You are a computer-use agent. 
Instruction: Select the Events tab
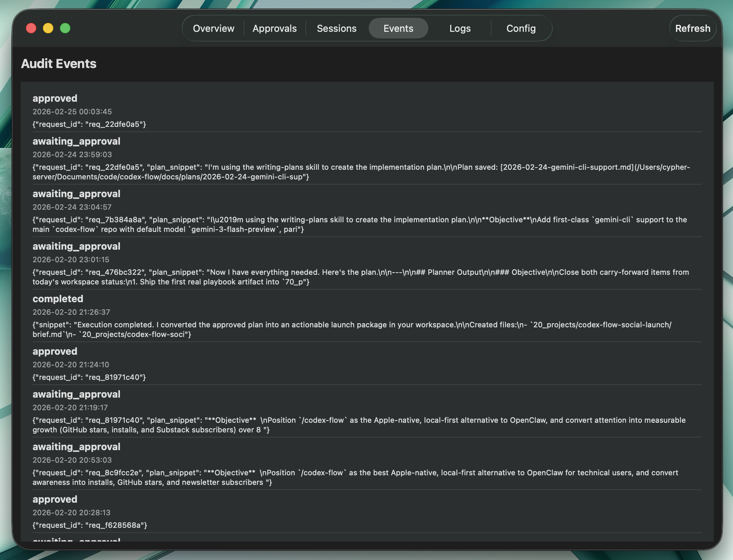(x=398, y=28)
